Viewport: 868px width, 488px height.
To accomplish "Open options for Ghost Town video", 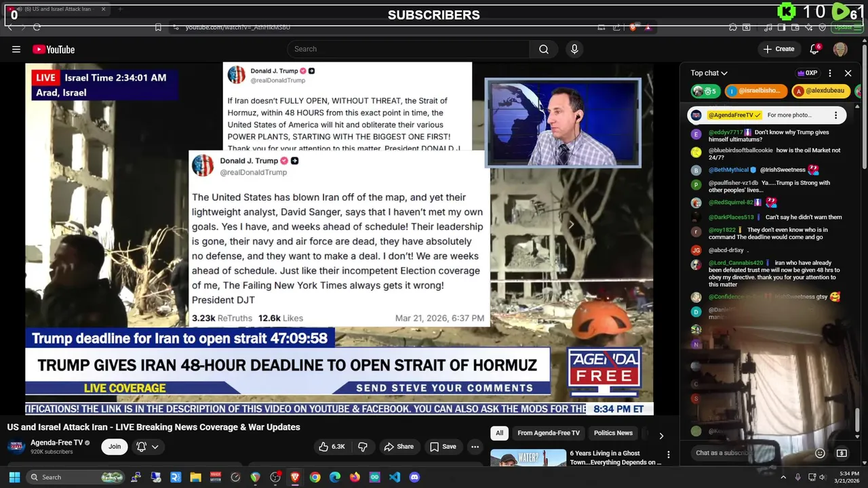I will (x=668, y=455).
